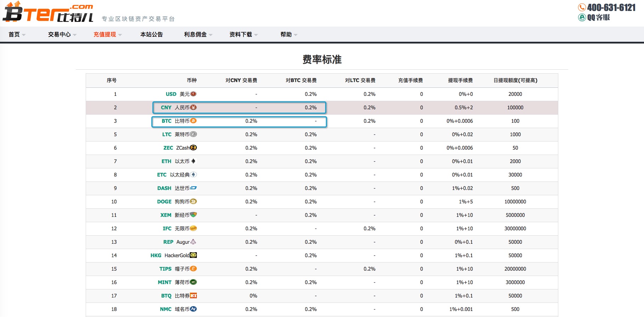The width and height of the screenshot is (644, 317).
Task: Click the USD dollar coin icon
Action: (x=193, y=94)
